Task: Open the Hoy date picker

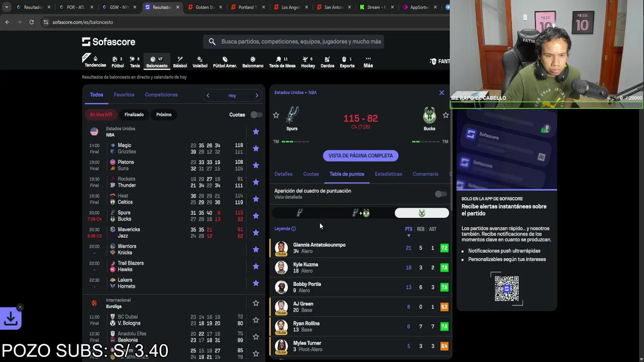Action: click(232, 96)
